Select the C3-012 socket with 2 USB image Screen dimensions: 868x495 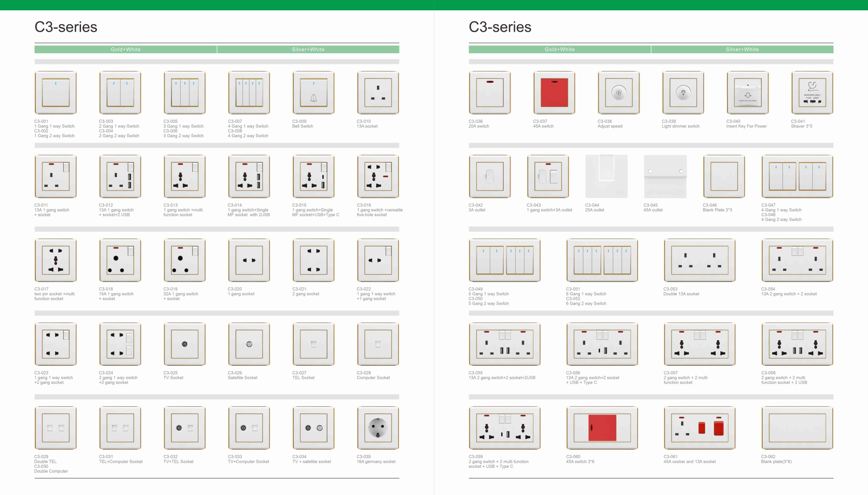(120, 176)
